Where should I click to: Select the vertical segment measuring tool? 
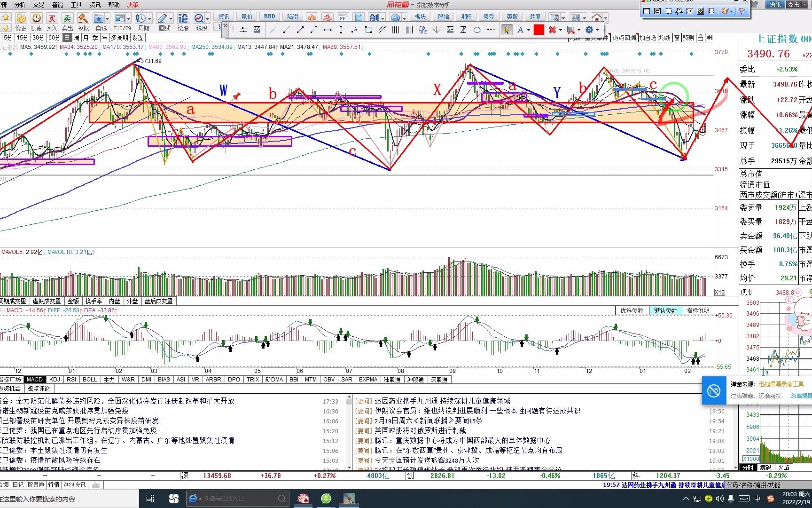(x=341, y=30)
